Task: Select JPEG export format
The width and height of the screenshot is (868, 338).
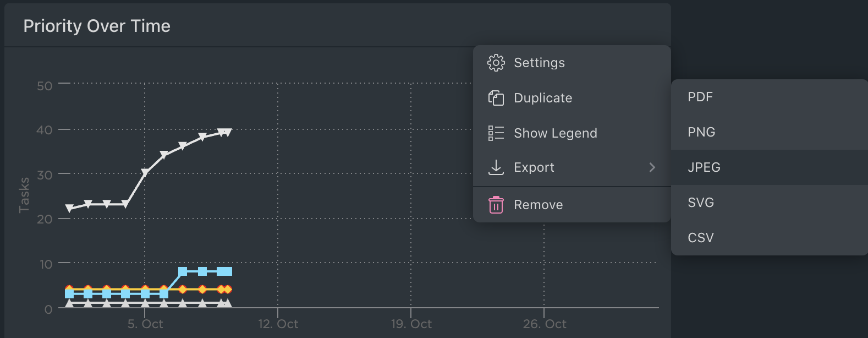Action: (704, 167)
